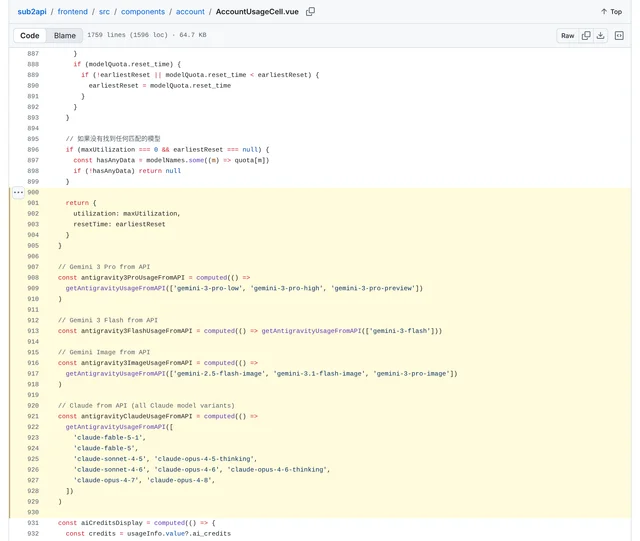The width and height of the screenshot is (640, 541).
Task: Navigate to the src folder breadcrumb
Action: pos(104,12)
